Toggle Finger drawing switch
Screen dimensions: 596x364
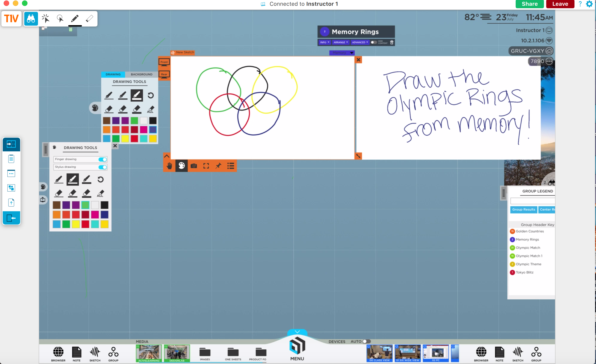[103, 159]
